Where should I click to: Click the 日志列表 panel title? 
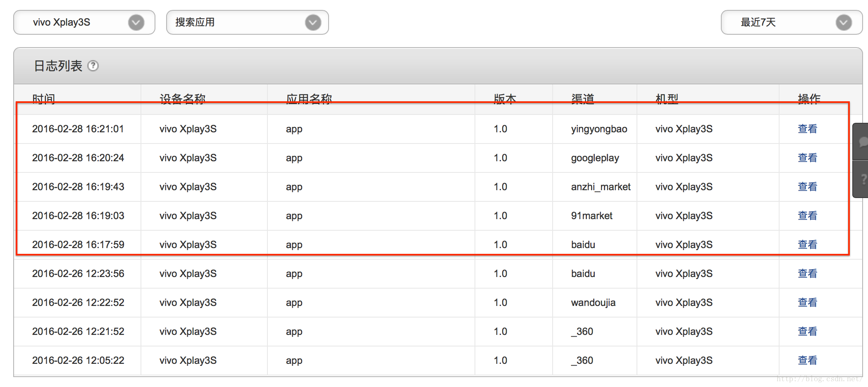(58, 66)
